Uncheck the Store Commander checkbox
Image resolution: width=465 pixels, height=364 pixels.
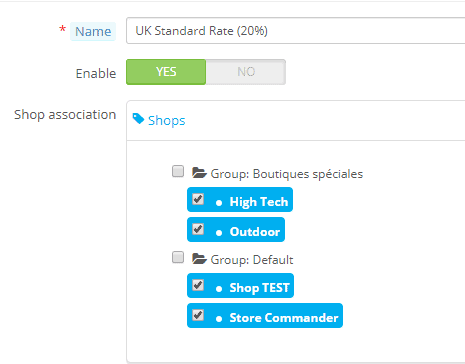198,315
